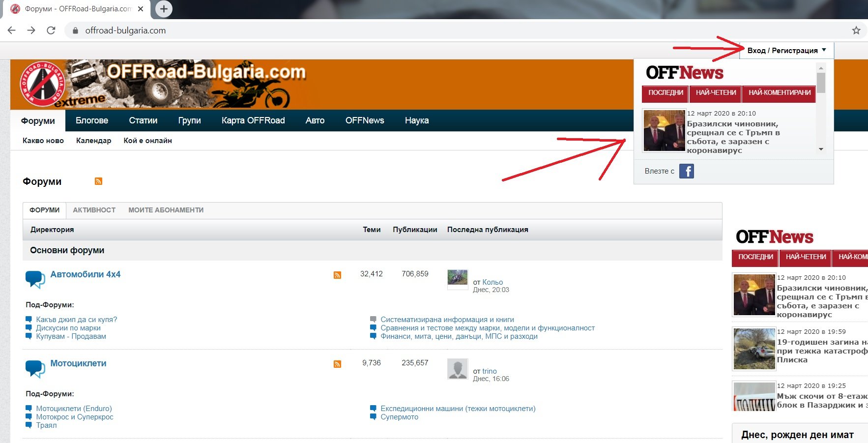This screenshot has height=443, width=868.
Task: Open subforum Супермото
Action: click(400, 417)
